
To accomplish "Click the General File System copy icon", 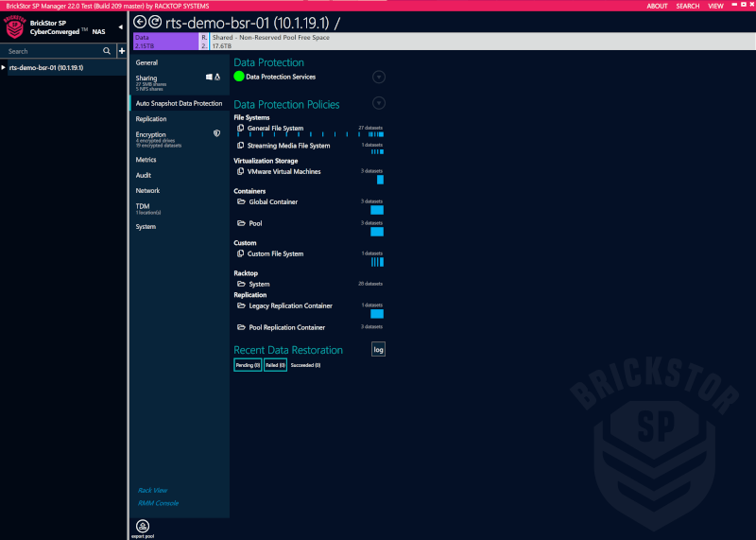I will [x=240, y=128].
